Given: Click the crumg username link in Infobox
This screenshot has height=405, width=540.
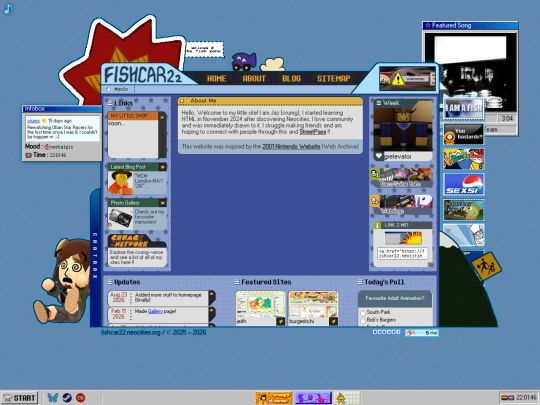Looking at the screenshot, I should coord(33,121).
